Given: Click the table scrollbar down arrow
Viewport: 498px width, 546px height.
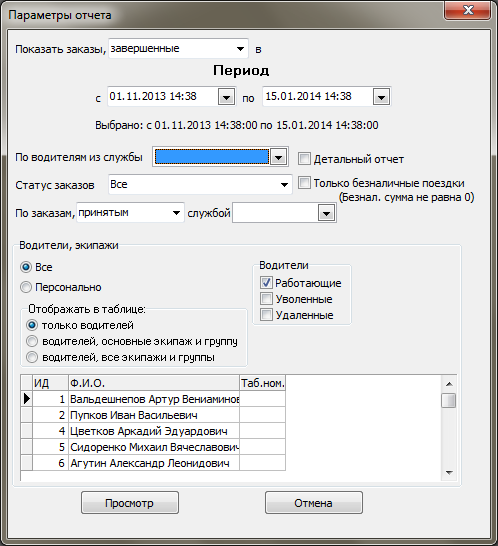Looking at the screenshot, I should [449, 473].
